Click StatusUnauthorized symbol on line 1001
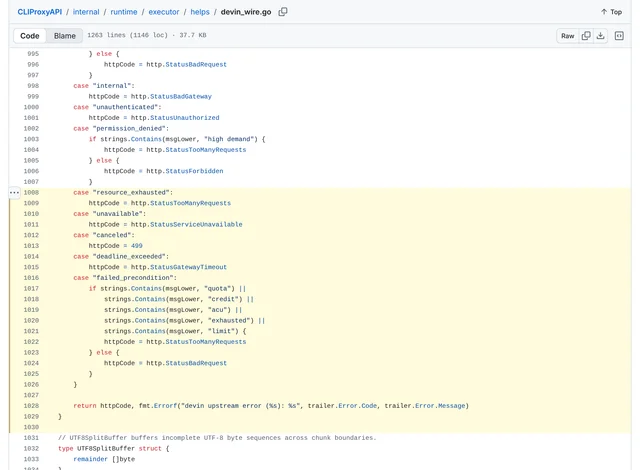 pyautogui.click(x=184, y=118)
